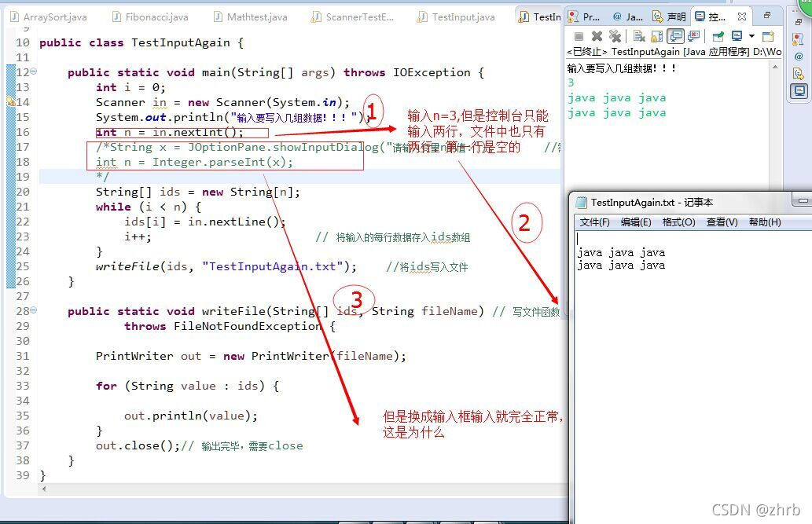The height and width of the screenshot is (524, 812).
Task: Collapse the writeFile method fold at line 28
Action: coord(34,310)
